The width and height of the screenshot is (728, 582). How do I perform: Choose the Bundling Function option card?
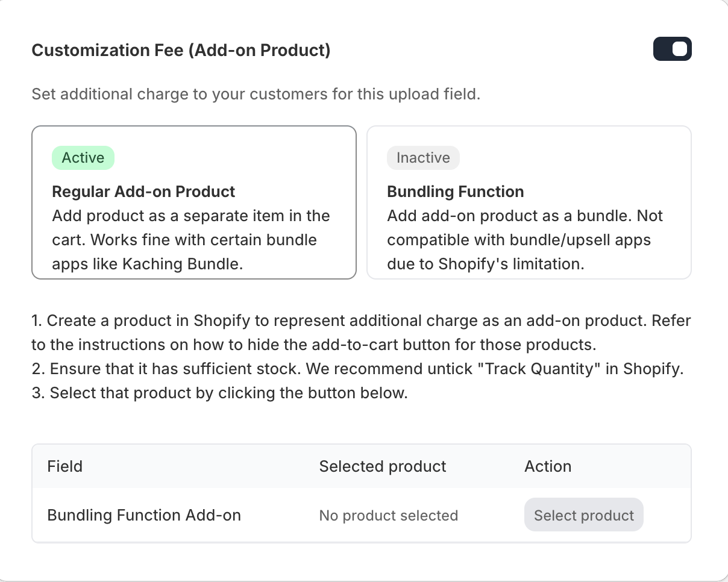coord(529,202)
